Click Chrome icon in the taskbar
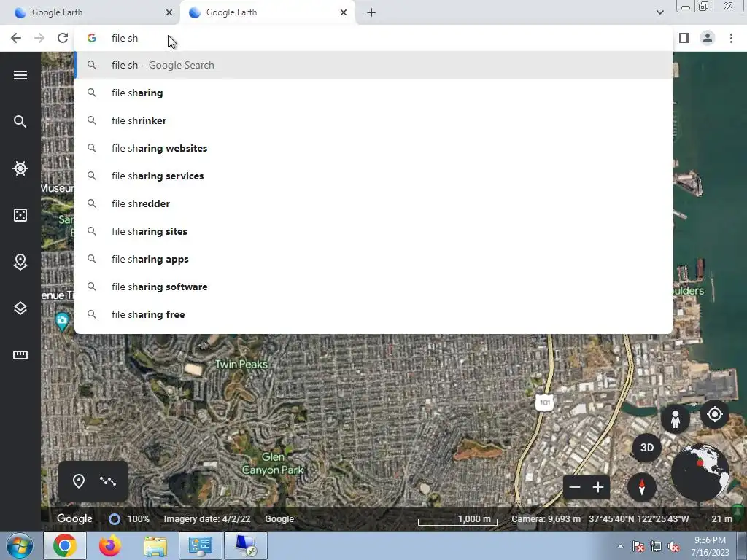 (65, 545)
